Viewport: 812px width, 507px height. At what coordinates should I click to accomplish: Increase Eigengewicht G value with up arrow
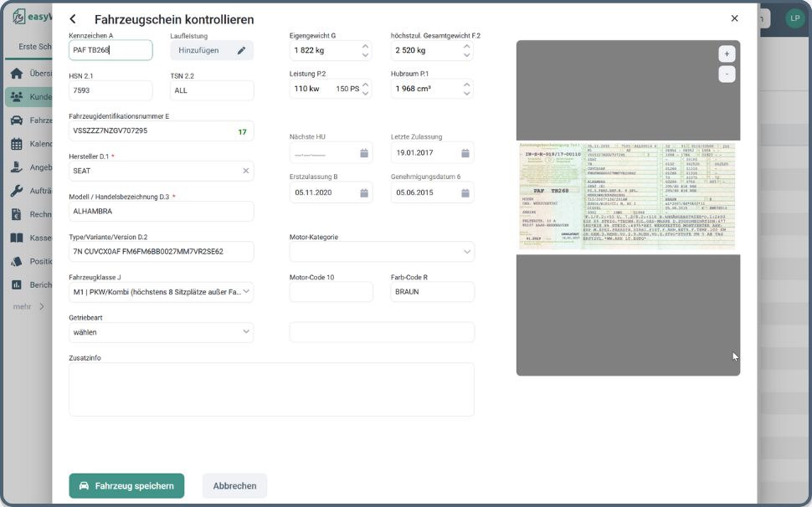365,46
